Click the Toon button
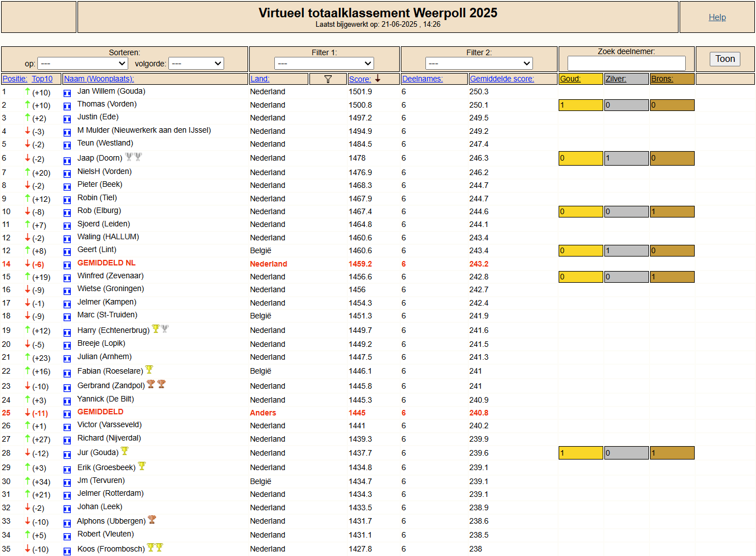The width and height of the screenshot is (756, 556). 725,59
